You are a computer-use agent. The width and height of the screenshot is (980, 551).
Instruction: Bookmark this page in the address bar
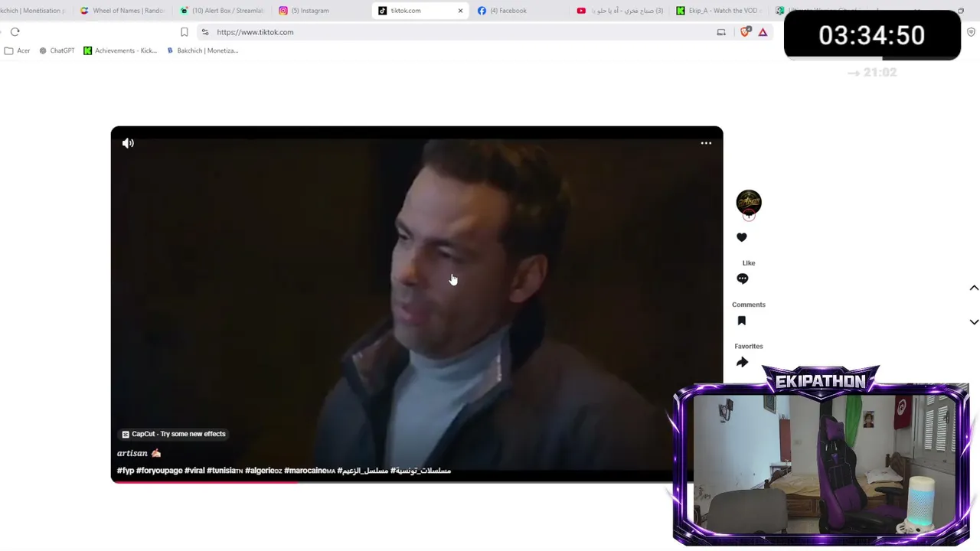185,32
